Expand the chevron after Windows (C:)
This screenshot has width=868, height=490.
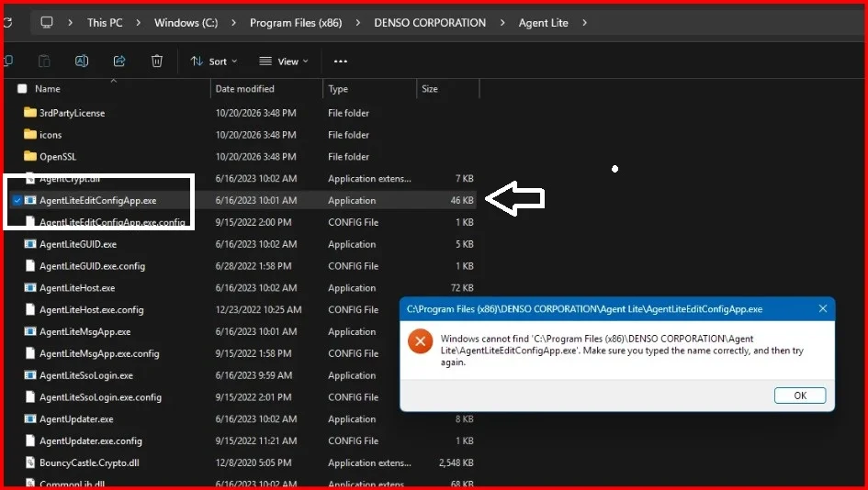pos(233,23)
